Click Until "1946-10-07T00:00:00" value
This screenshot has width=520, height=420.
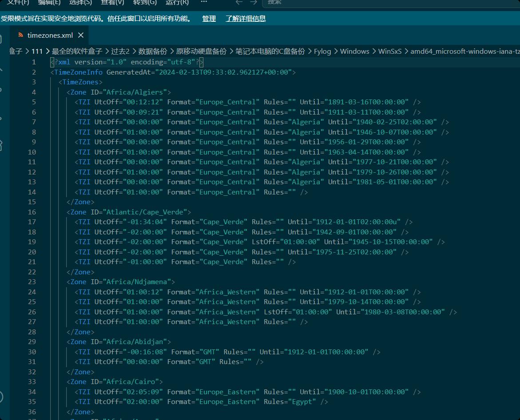click(395, 132)
